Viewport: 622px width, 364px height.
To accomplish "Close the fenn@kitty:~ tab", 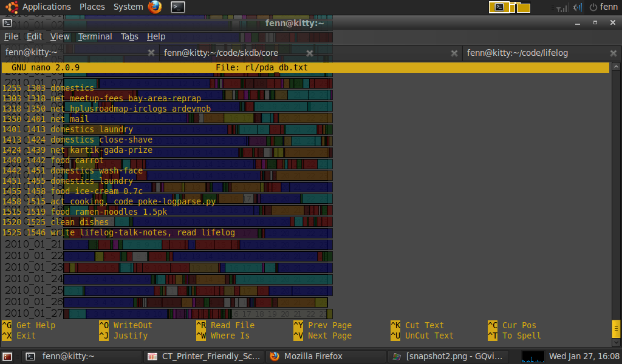I will point(151,53).
